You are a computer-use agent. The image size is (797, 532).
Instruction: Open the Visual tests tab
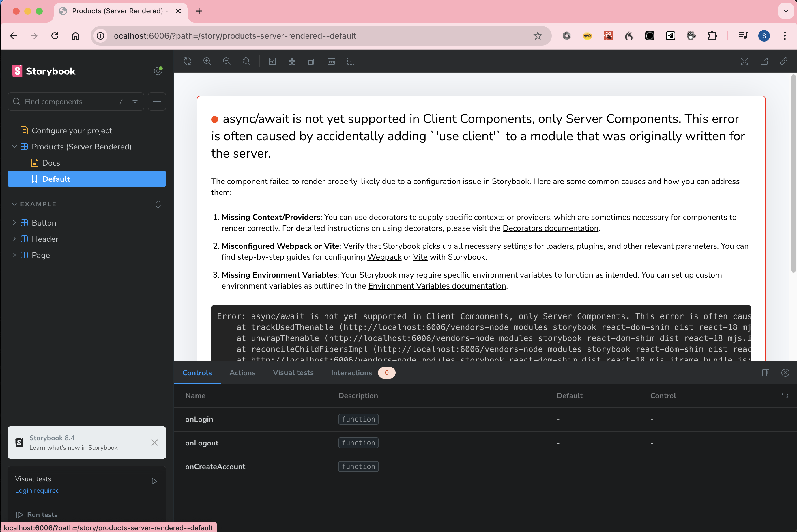tap(293, 372)
